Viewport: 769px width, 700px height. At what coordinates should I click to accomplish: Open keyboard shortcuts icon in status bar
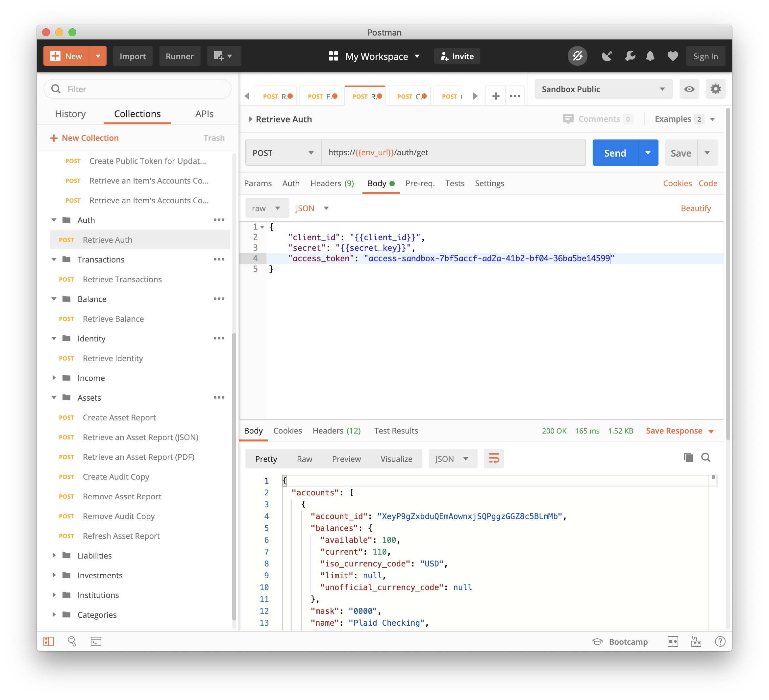click(x=696, y=641)
